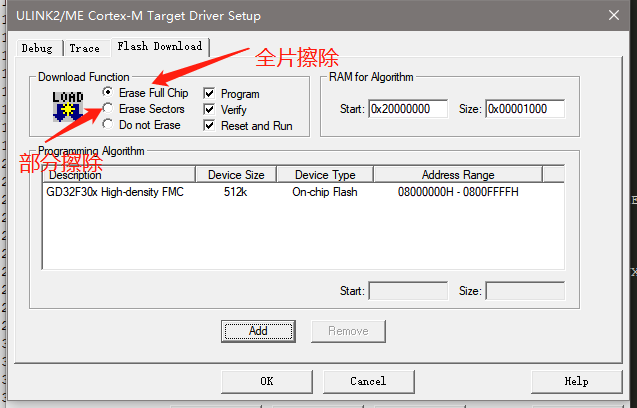Select the Flash Download tab
Viewport: 637px width, 408px height.
pyautogui.click(x=160, y=46)
